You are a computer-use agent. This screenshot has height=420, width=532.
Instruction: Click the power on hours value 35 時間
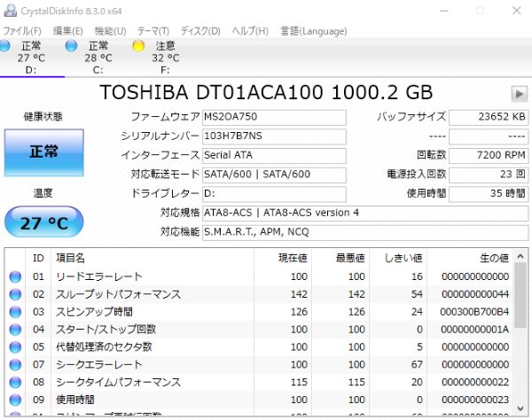point(489,194)
